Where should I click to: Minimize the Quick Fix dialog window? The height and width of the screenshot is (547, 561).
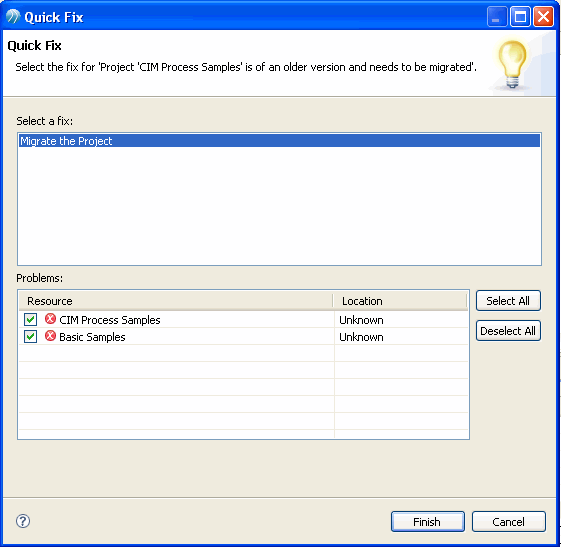click(497, 17)
